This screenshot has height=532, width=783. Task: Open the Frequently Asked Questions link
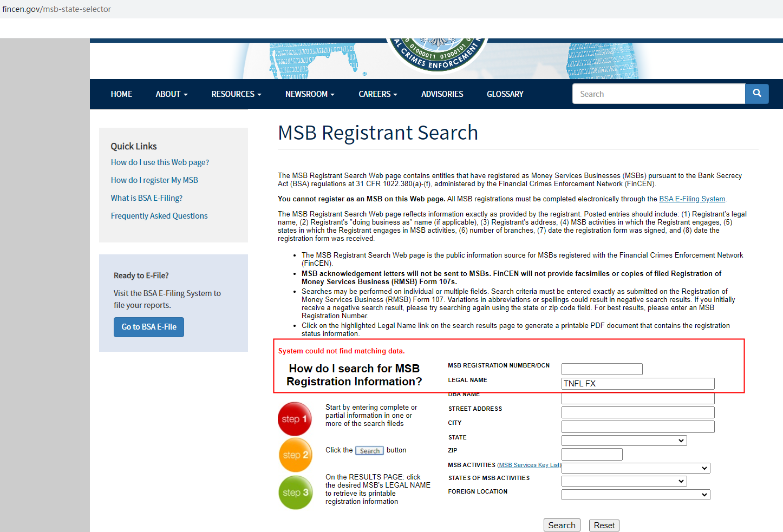tap(159, 216)
